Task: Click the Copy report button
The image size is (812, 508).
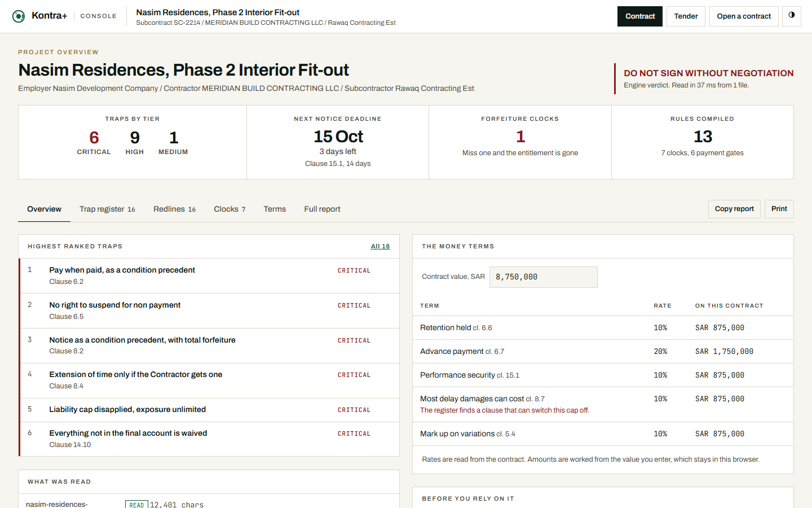Action: [734, 209]
